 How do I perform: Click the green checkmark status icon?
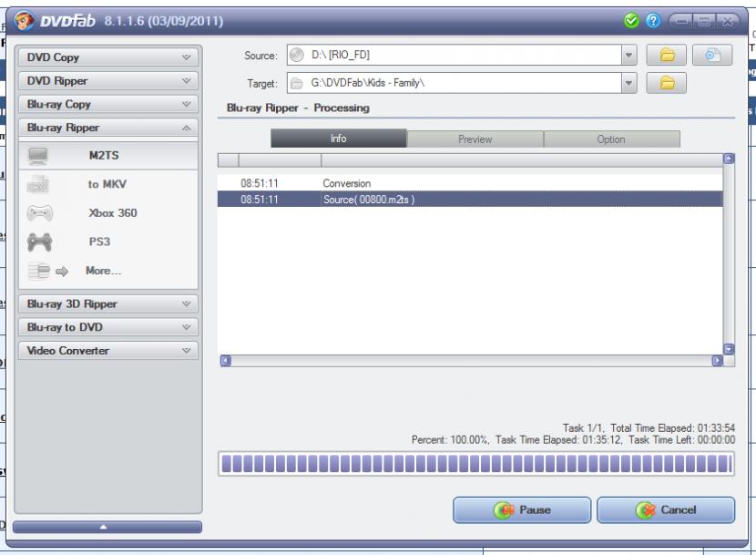[631, 21]
